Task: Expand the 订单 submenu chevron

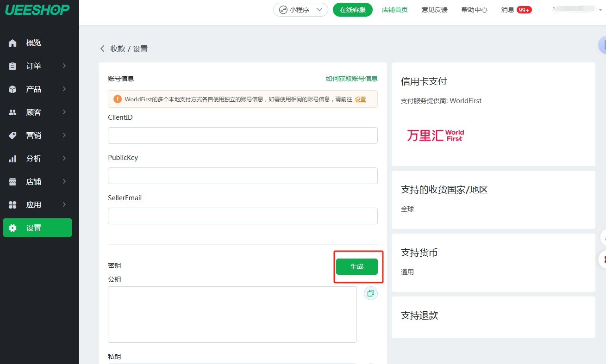Action: [x=64, y=66]
